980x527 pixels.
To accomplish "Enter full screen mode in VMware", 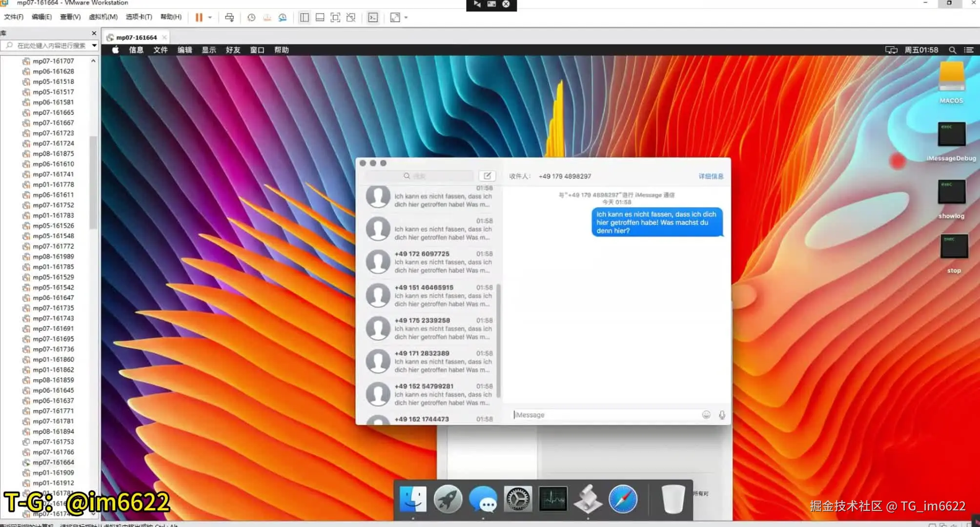I will pyautogui.click(x=335, y=18).
